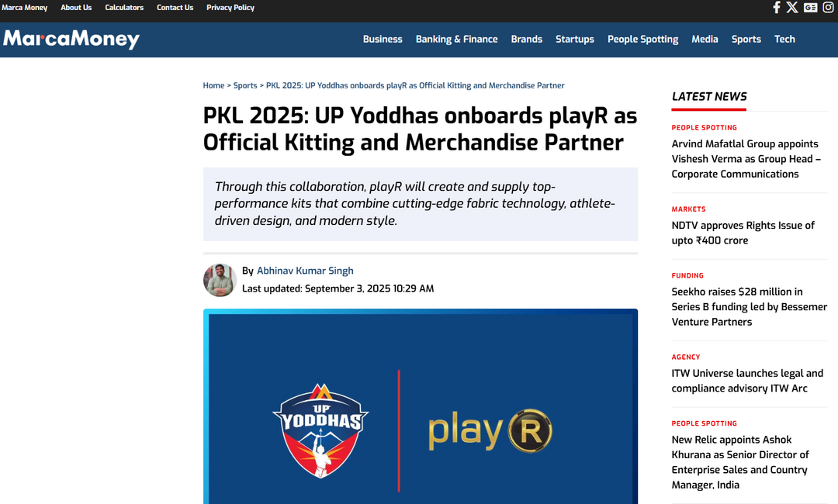838x504 pixels.
Task: Click the author avatar of Abhinav Kumar Singh
Action: coord(220,280)
